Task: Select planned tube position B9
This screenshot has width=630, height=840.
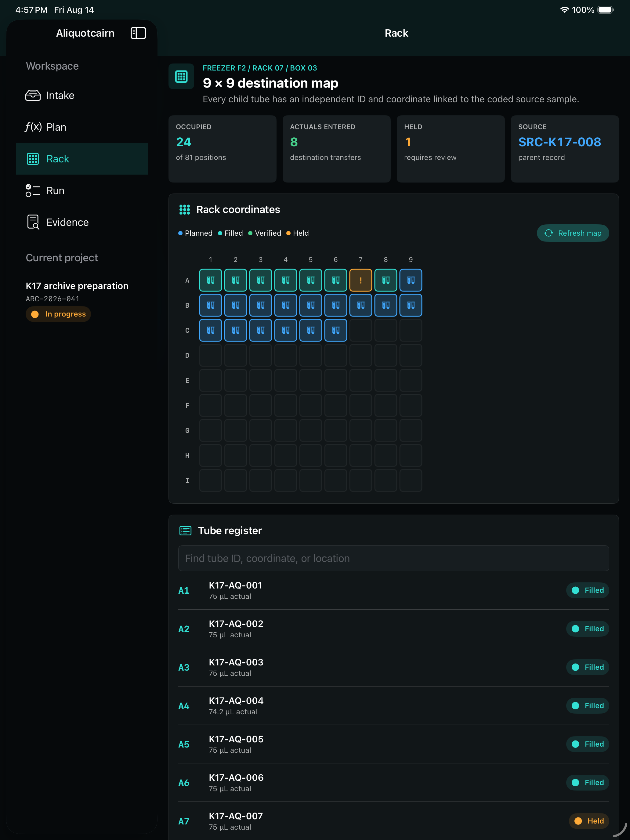Action: (411, 305)
